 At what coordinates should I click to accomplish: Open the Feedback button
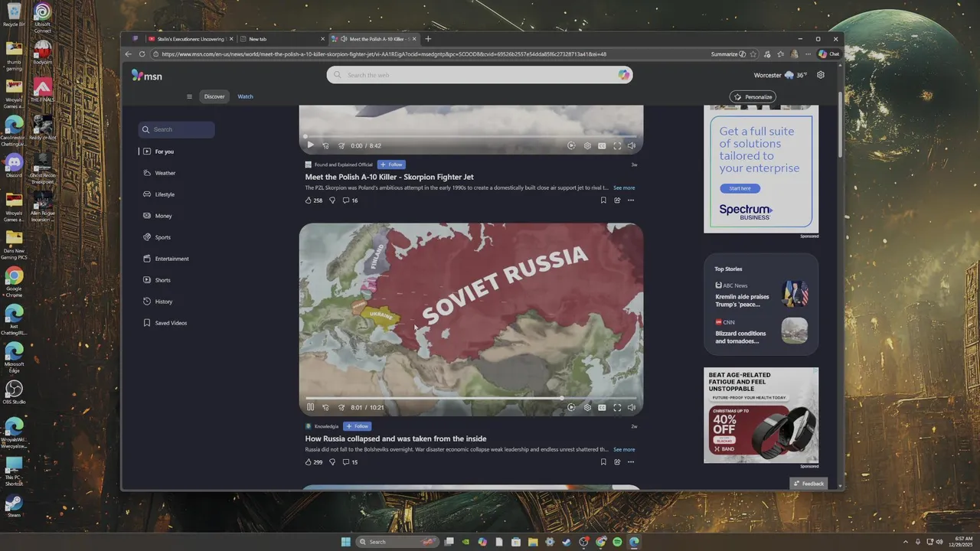click(808, 483)
